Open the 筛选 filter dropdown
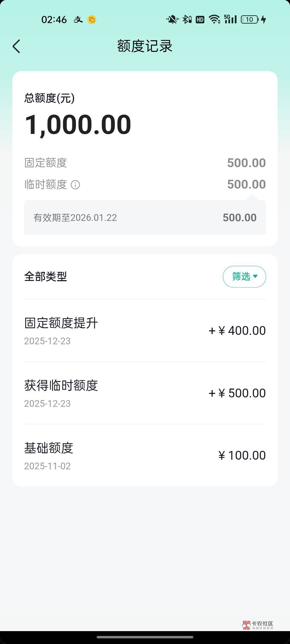 244,277
